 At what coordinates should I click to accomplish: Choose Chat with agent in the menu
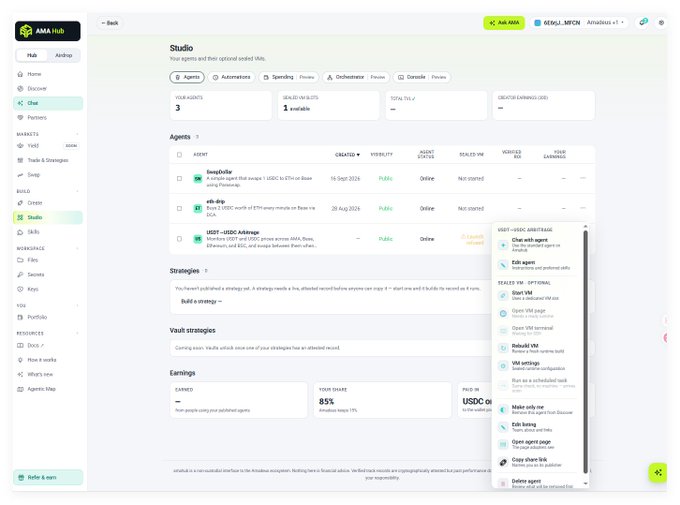[537, 245]
